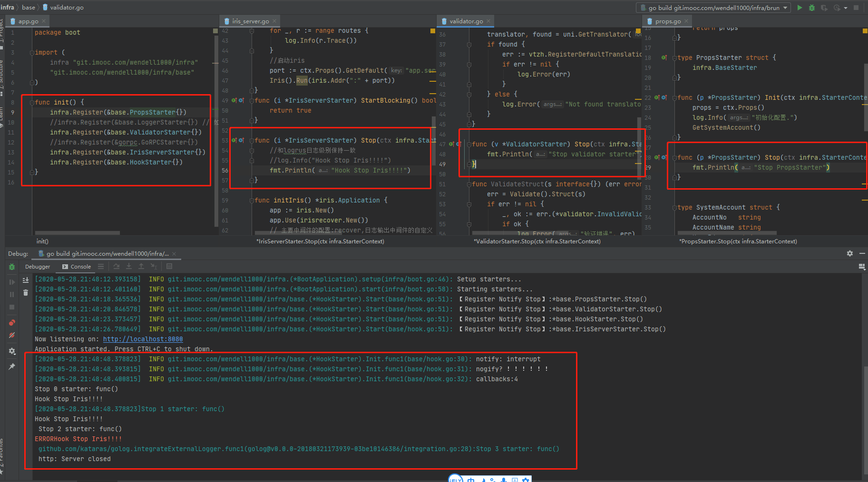Clear console output with the trash icon
The height and width of the screenshot is (482, 868).
point(26,293)
